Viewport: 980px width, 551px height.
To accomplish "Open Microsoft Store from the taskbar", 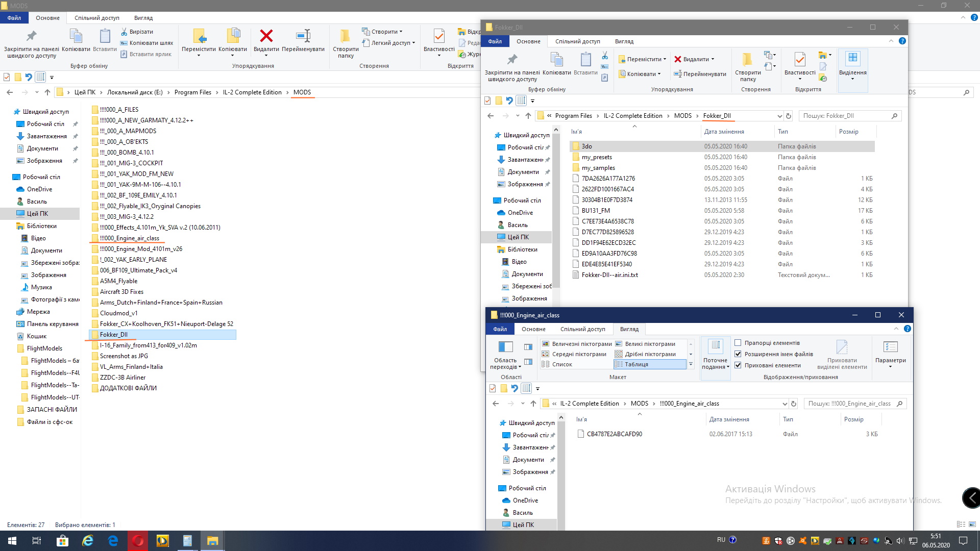I will (62, 541).
